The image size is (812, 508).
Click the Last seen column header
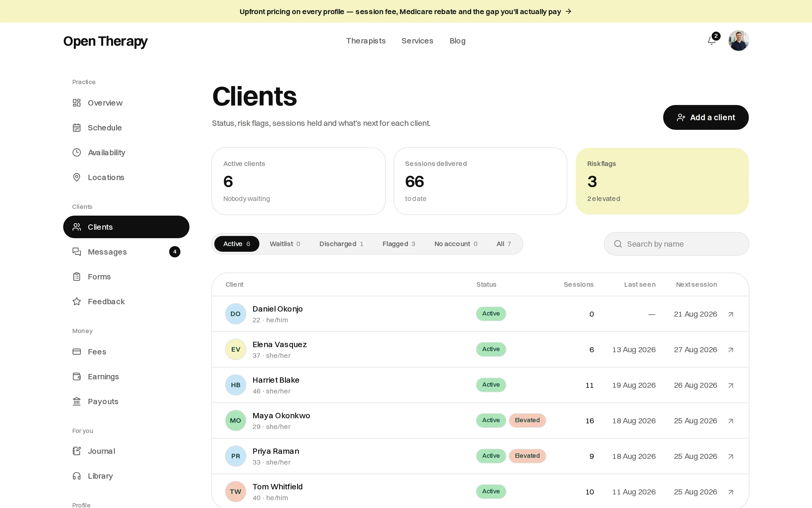click(639, 284)
